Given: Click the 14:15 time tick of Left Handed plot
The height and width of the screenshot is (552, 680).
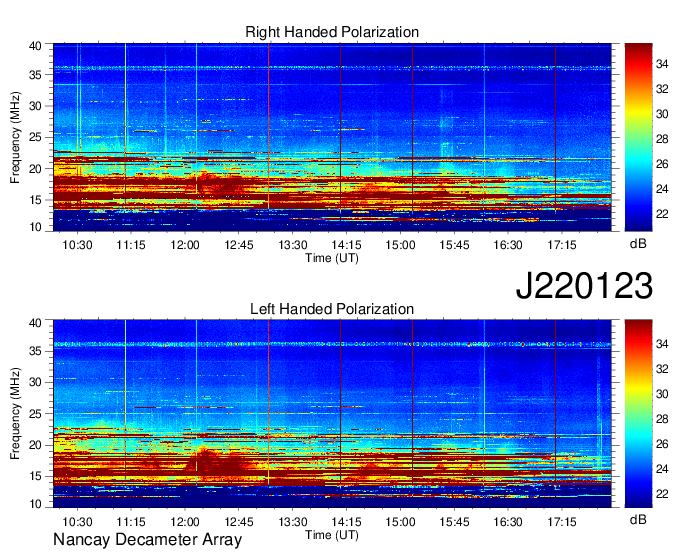Looking at the screenshot, I should (347, 522).
